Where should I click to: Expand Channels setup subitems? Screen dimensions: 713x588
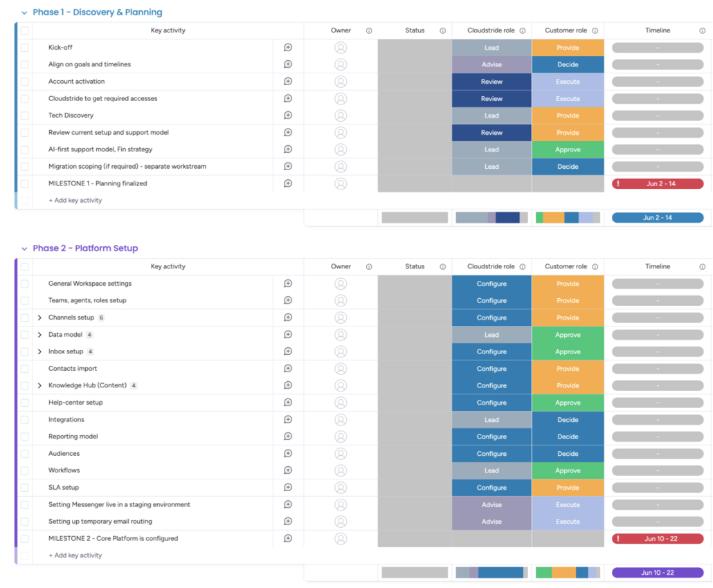pyautogui.click(x=39, y=318)
